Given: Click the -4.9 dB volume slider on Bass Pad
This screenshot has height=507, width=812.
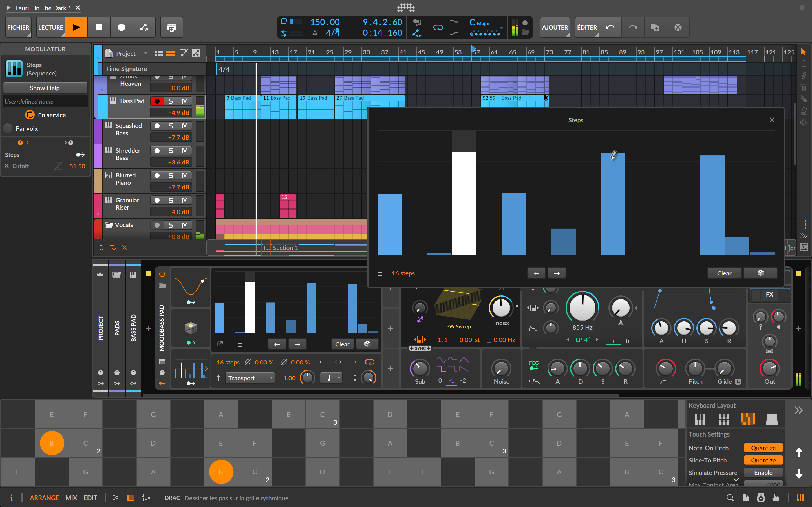Looking at the screenshot, I should [x=171, y=113].
